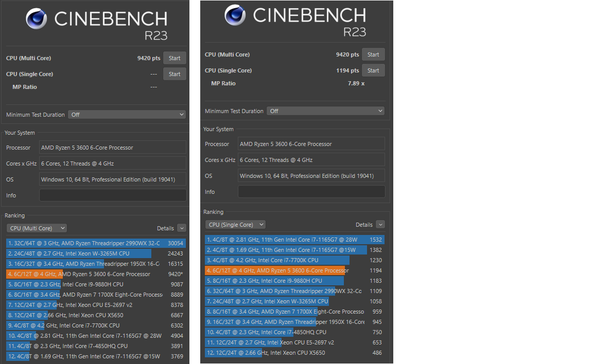Start Single Core test in right panel
This screenshot has height=364, width=593.
pos(373,70)
